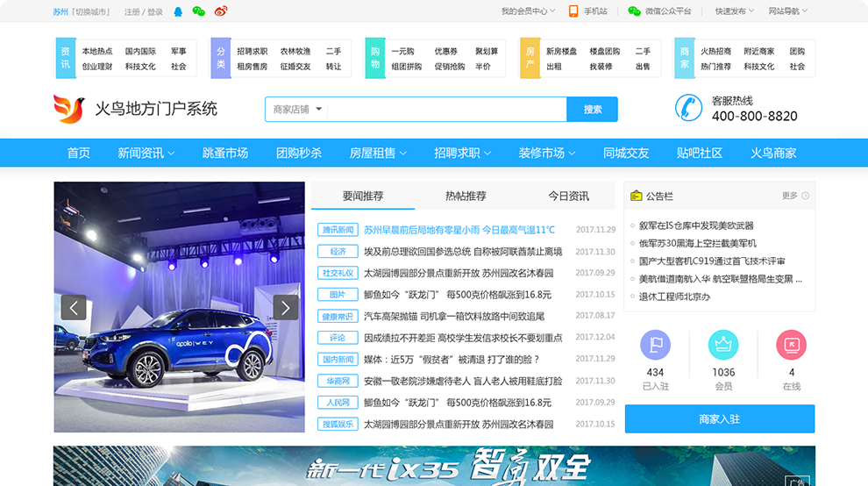Image resolution: width=868 pixels, height=486 pixels.
Task: Click the teal crown members icon
Action: point(723,345)
